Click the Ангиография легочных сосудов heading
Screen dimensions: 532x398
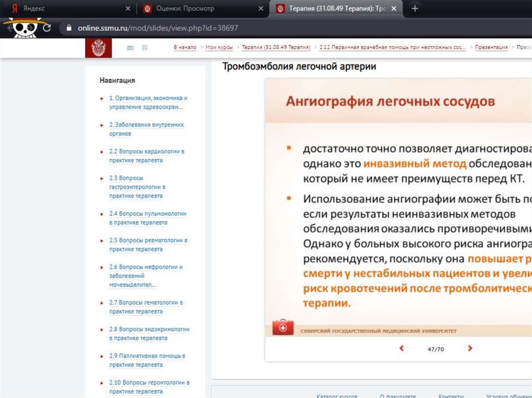pos(390,101)
